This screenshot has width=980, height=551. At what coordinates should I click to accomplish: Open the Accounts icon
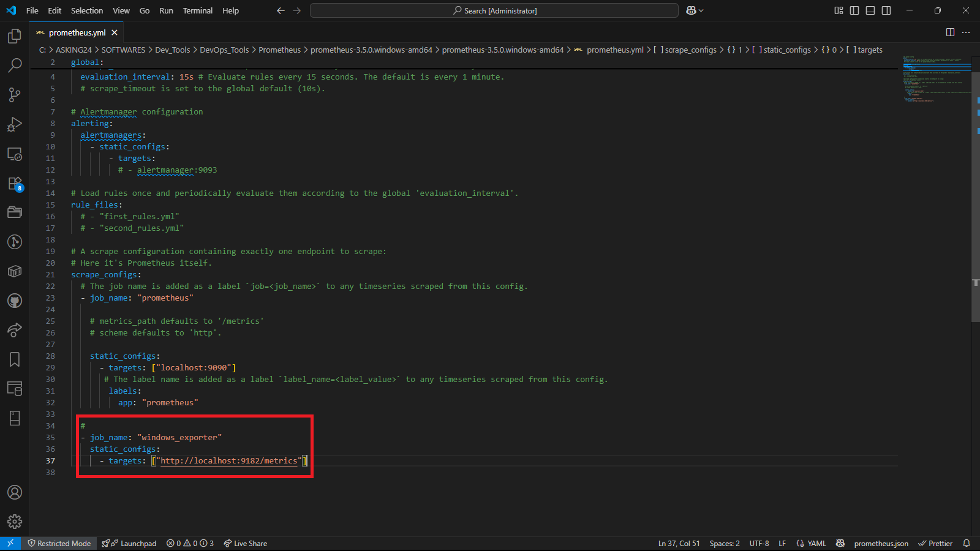pyautogui.click(x=15, y=492)
